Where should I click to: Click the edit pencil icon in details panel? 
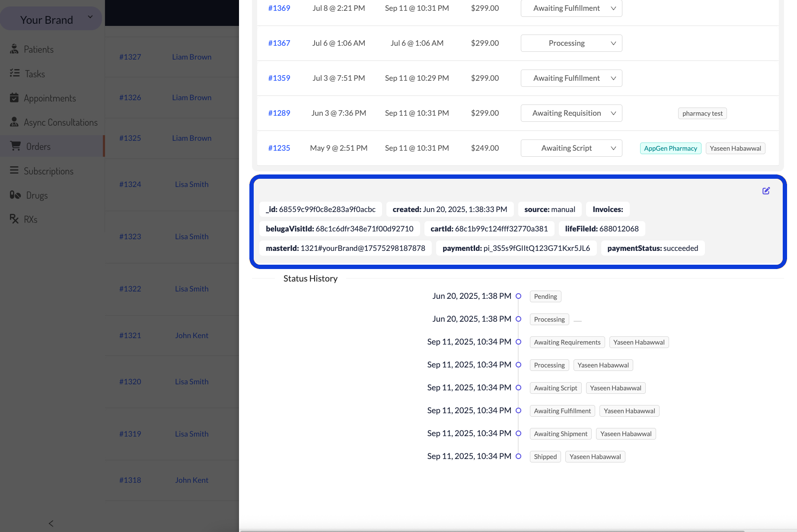[766, 191]
